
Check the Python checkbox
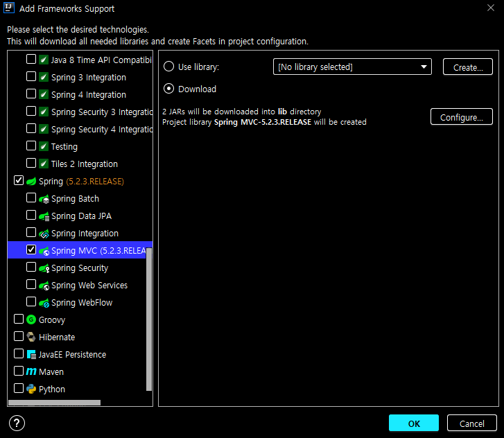coord(19,389)
